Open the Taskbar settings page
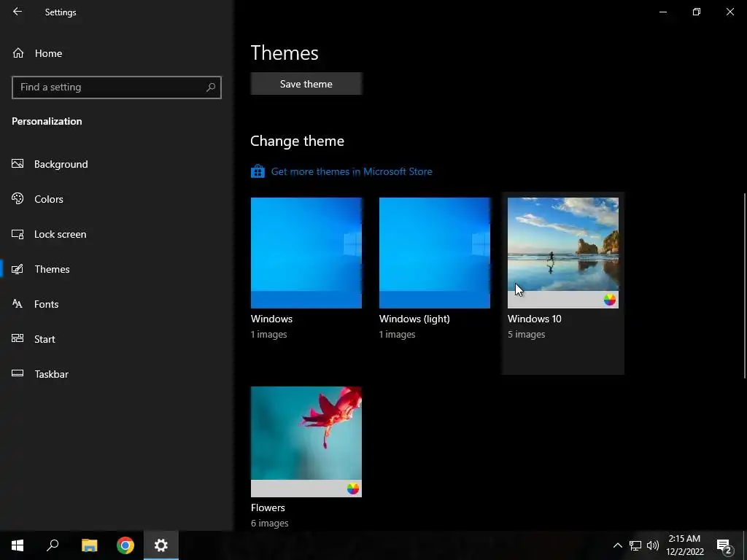 point(116,374)
